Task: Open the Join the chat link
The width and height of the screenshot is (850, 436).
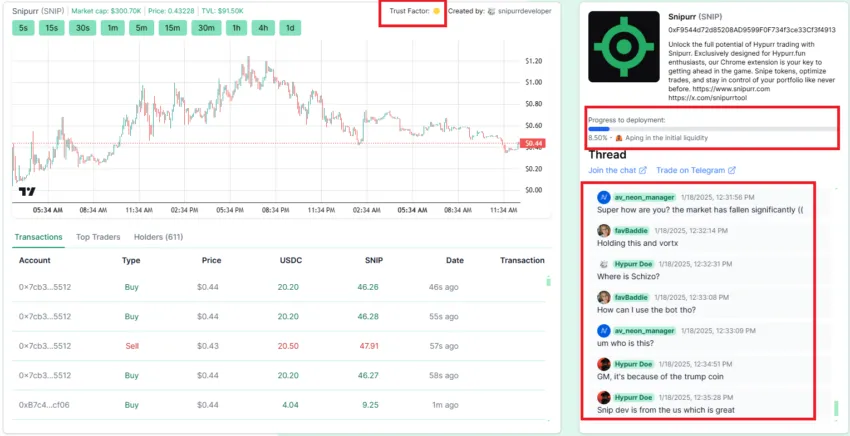Action: pos(612,170)
